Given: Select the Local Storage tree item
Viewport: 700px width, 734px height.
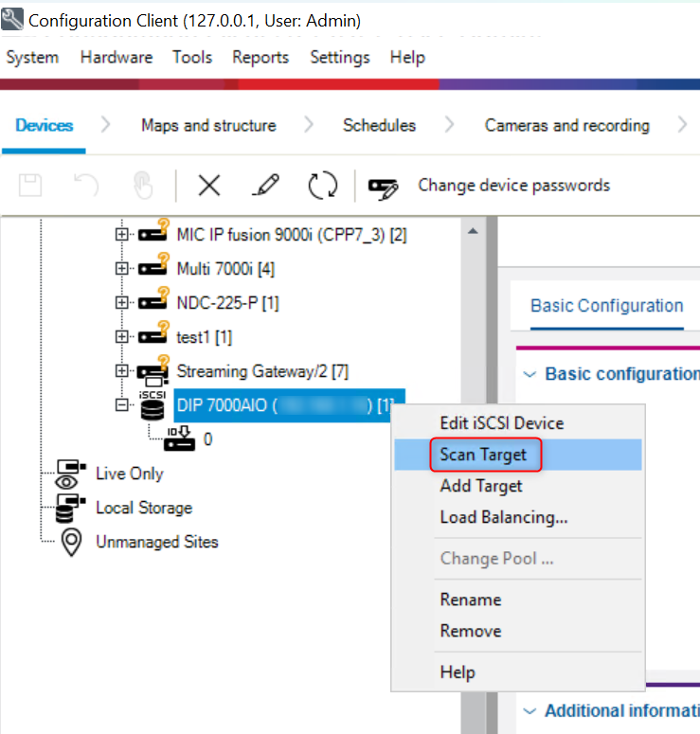Looking at the screenshot, I should click(x=144, y=508).
